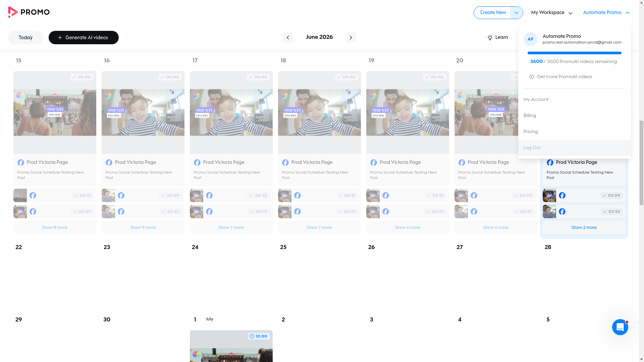Click Facebook icon on day 18 main post
The height and width of the screenshot is (362, 644).
pyautogui.click(x=285, y=163)
